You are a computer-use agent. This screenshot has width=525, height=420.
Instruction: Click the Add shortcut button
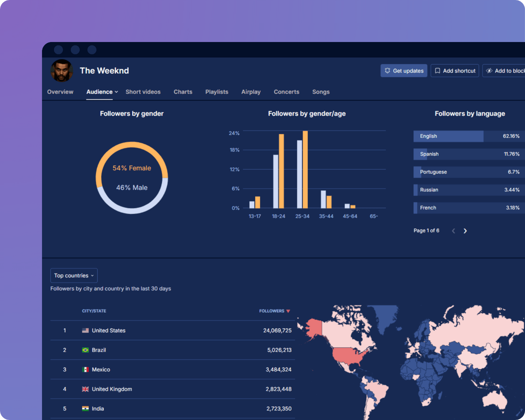click(x=455, y=71)
